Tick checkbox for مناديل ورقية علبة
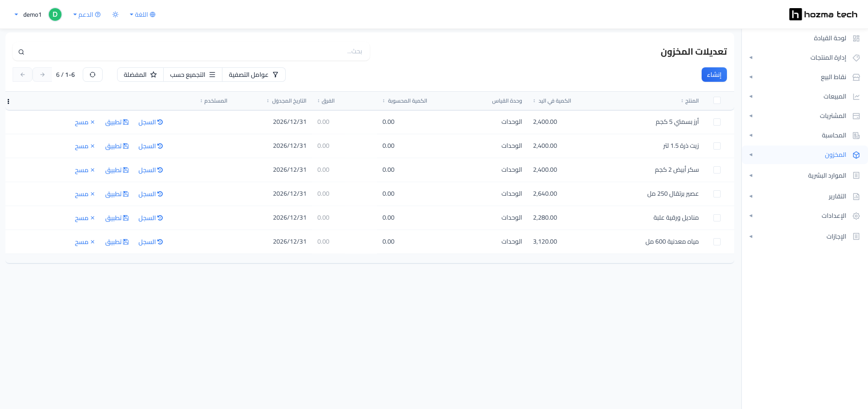The image size is (868, 409). [x=717, y=218]
